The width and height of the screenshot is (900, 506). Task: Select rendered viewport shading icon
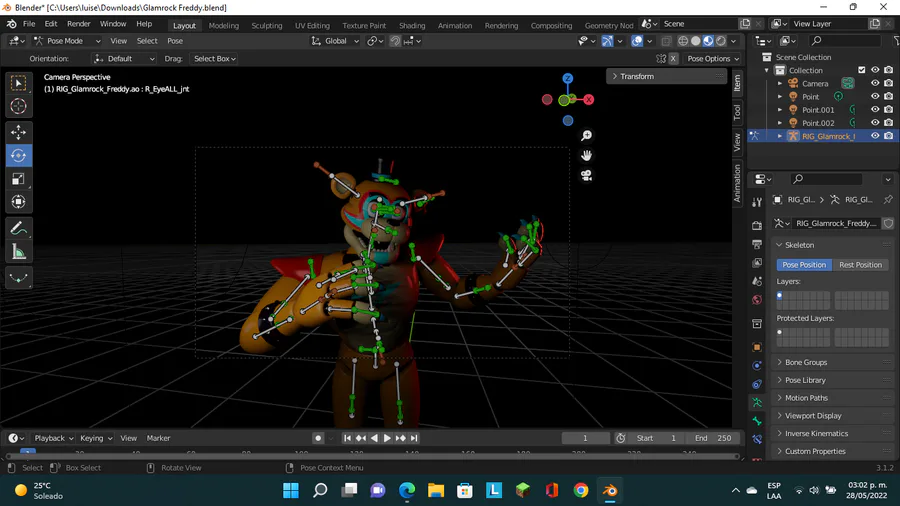[x=721, y=41]
